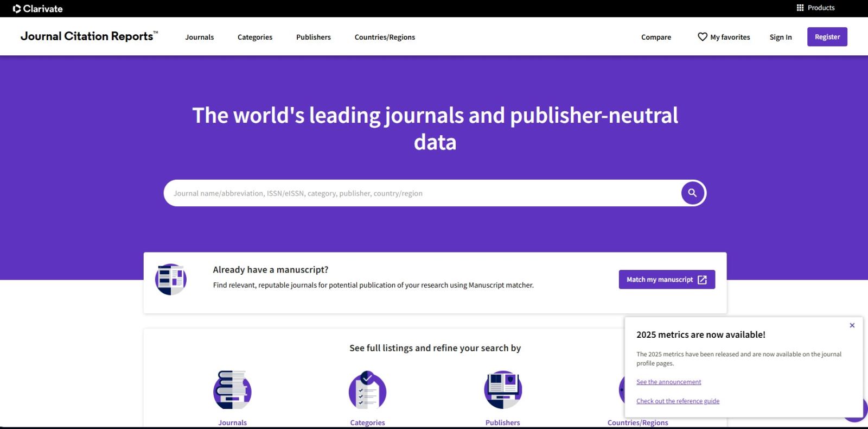Image resolution: width=868 pixels, height=429 pixels.
Task: Focus the journal search input field
Action: tap(422, 193)
